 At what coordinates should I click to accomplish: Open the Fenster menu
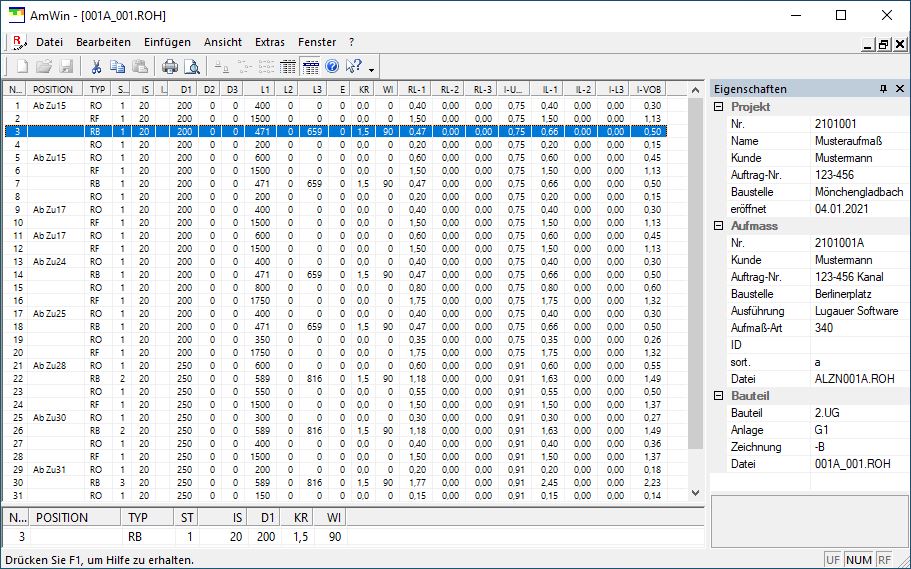pyautogui.click(x=317, y=42)
